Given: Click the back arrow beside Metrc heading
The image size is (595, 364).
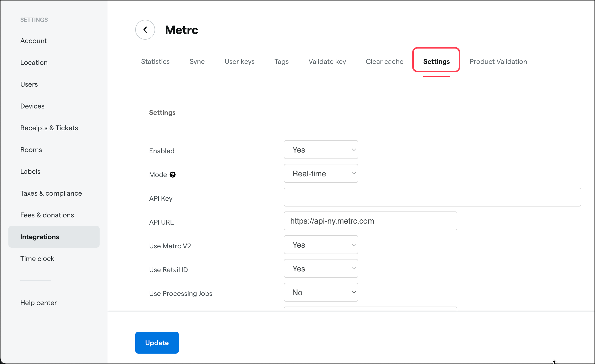Looking at the screenshot, I should (x=145, y=29).
